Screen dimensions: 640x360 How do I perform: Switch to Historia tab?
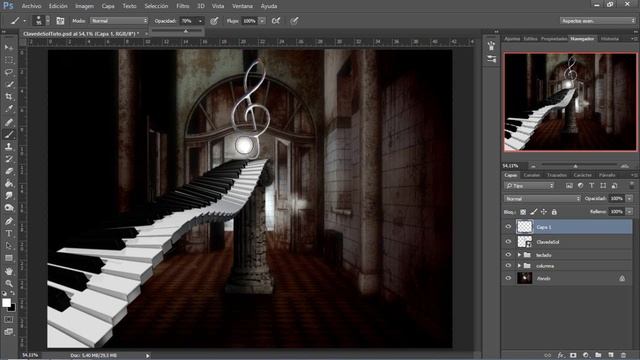point(610,39)
